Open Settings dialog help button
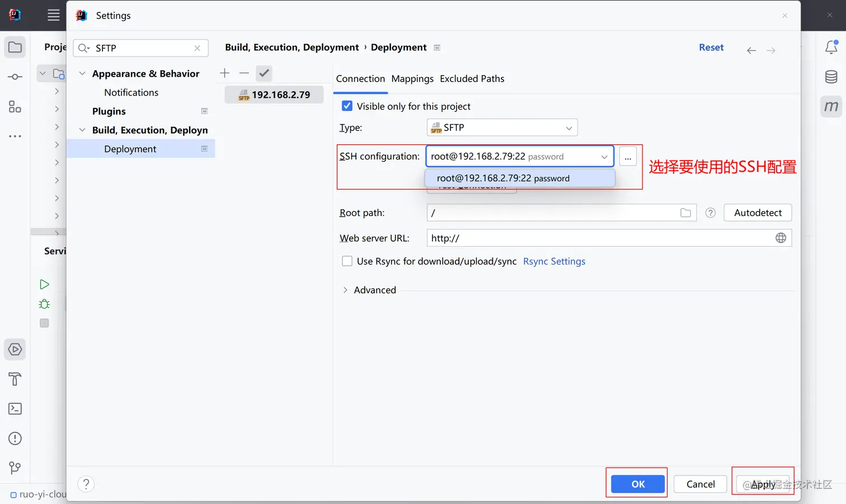The height and width of the screenshot is (504, 846). [x=86, y=484]
